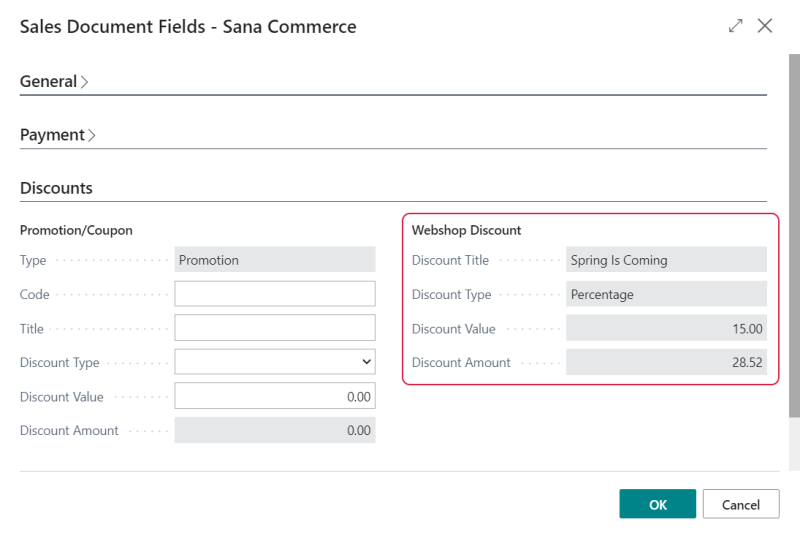Click the Percentage webshop discount type field

click(x=666, y=294)
